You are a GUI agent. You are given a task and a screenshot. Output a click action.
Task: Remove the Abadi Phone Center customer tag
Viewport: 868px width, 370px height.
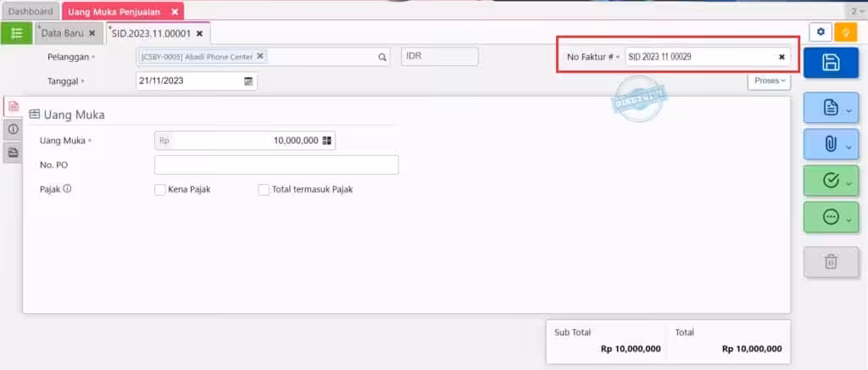[x=259, y=56]
